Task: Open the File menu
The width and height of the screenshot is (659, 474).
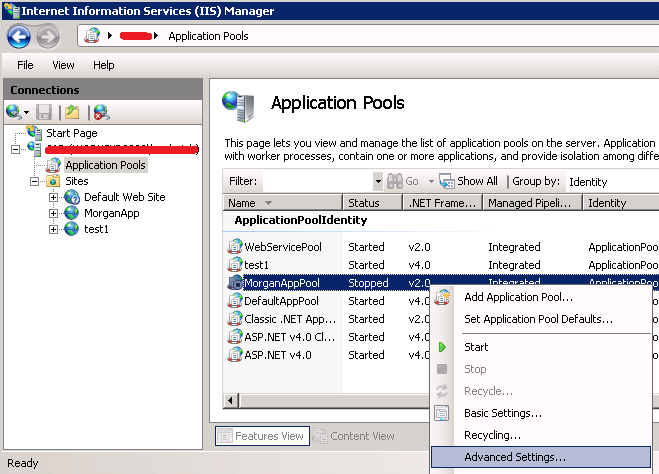Action: point(25,65)
